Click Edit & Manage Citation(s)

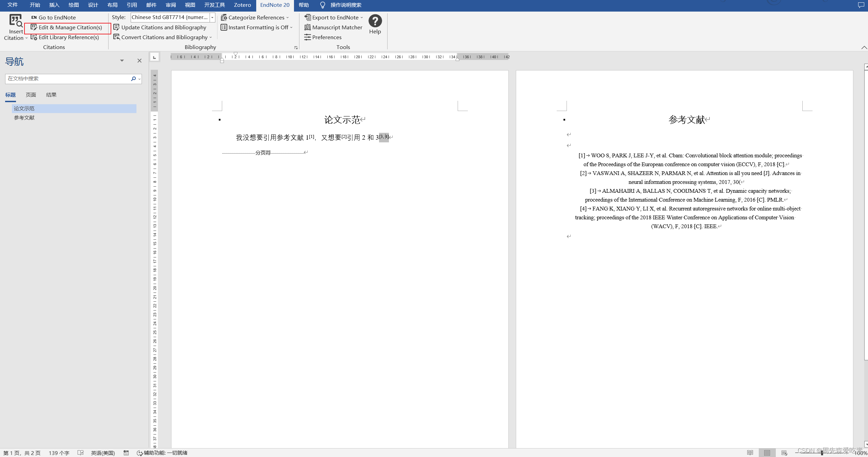point(70,27)
